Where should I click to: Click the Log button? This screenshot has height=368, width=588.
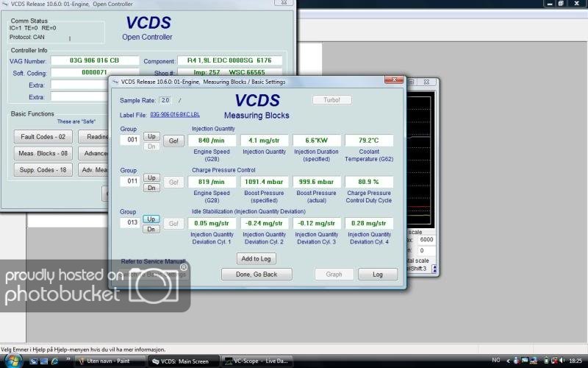[377, 274]
